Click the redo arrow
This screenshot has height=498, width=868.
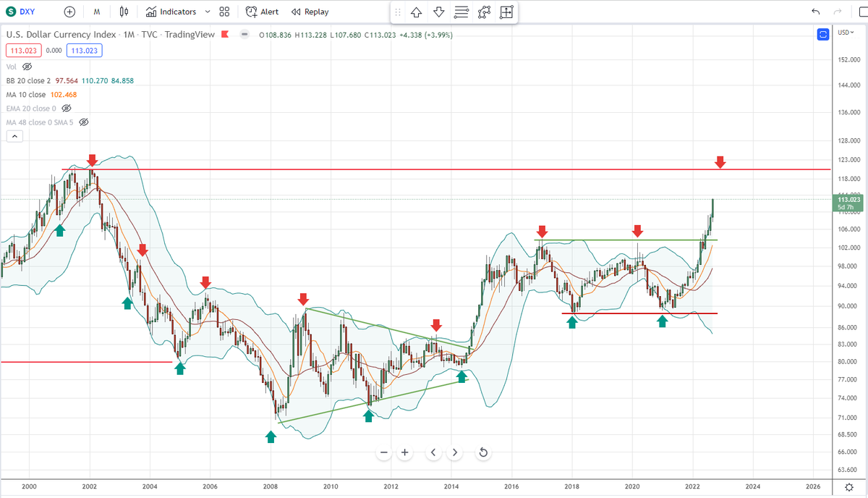click(x=838, y=12)
